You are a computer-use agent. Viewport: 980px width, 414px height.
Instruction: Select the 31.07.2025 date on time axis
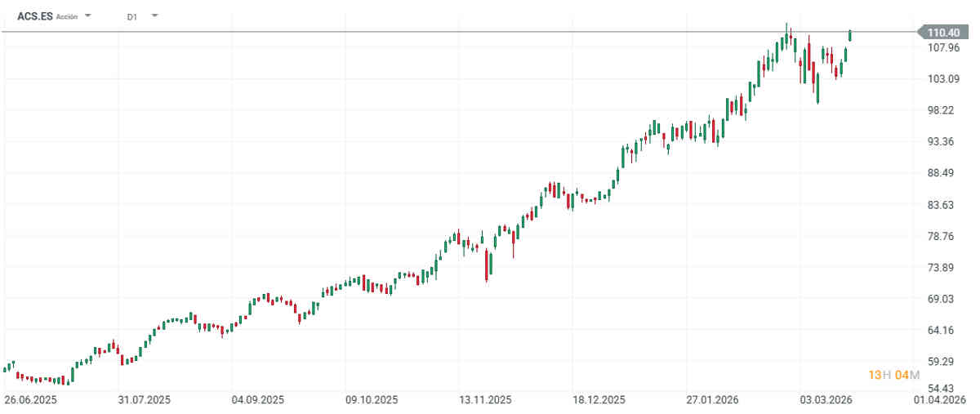coord(144,400)
